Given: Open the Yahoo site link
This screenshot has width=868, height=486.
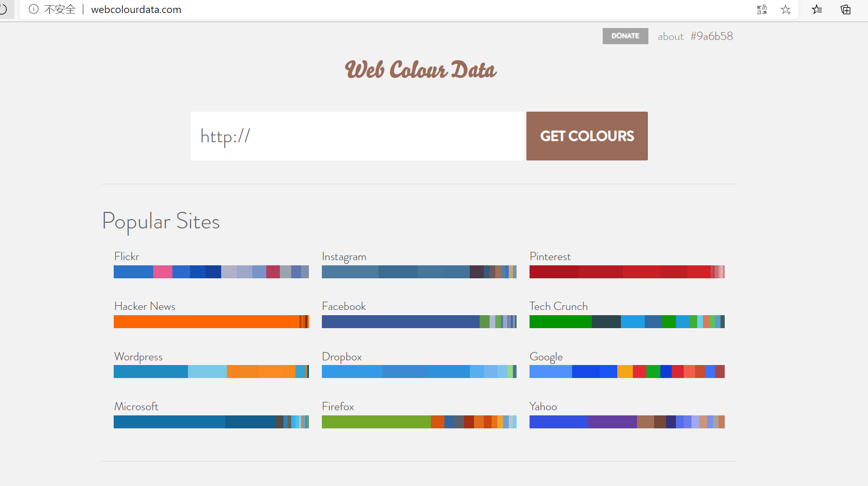Looking at the screenshot, I should 543,407.
